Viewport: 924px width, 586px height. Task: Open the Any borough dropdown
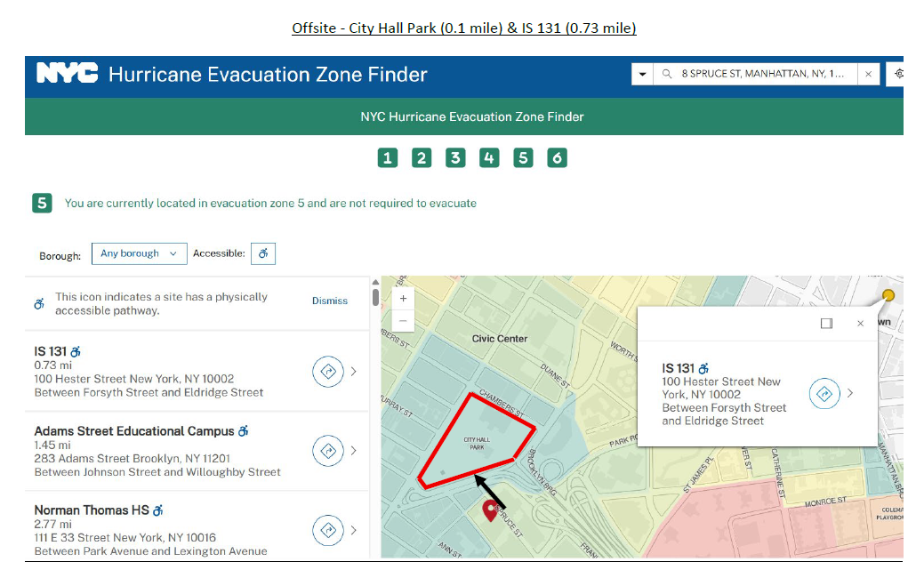point(139,253)
